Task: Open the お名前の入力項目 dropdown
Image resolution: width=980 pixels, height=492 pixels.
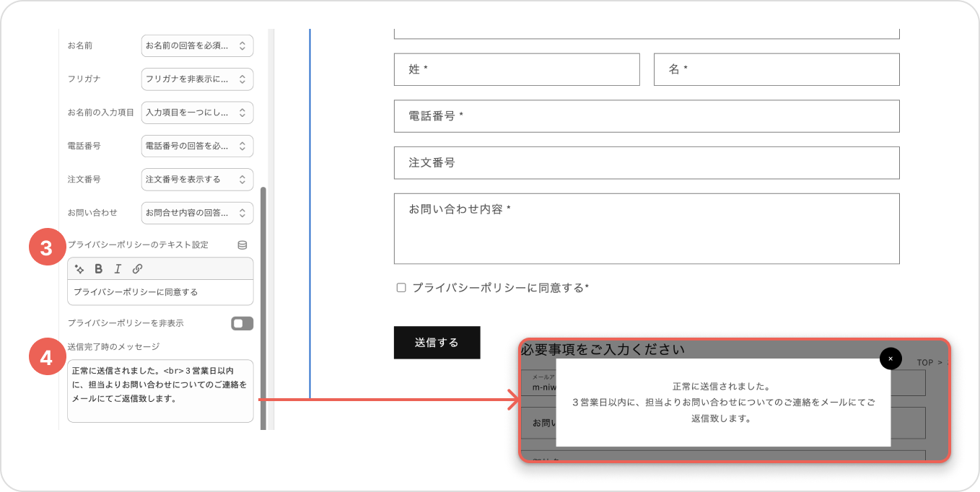Action: click(198, 113)
